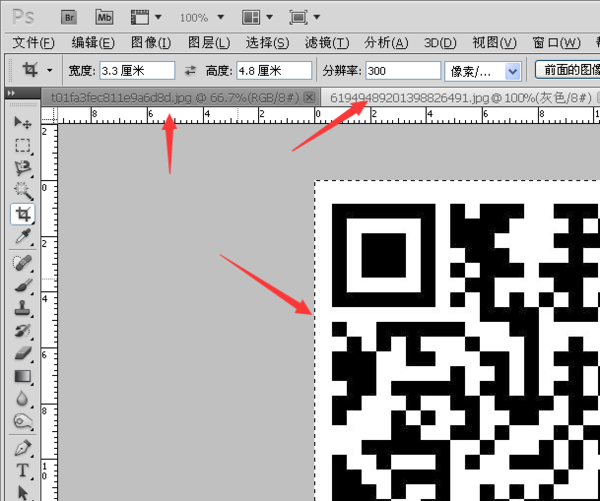Viewport: 600px width, 501px height.
Task: Open the 视图(V) menu
Action: tap(494, 42)
